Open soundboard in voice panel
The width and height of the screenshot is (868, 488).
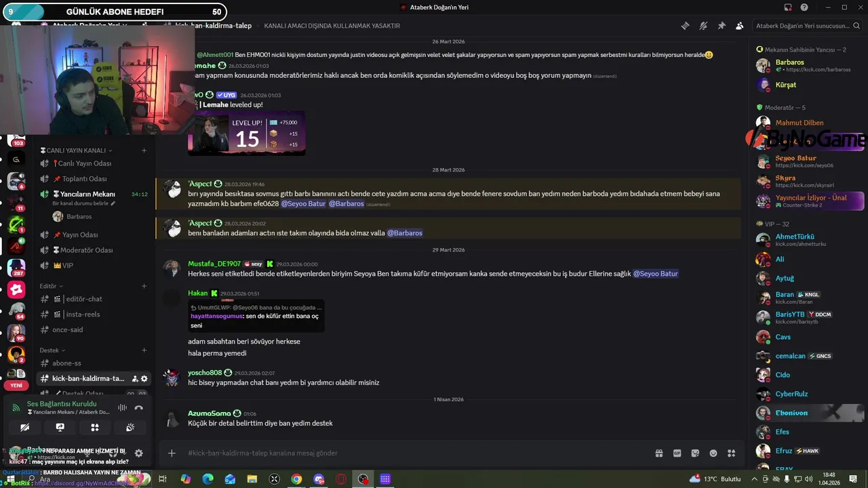(130, 428)
